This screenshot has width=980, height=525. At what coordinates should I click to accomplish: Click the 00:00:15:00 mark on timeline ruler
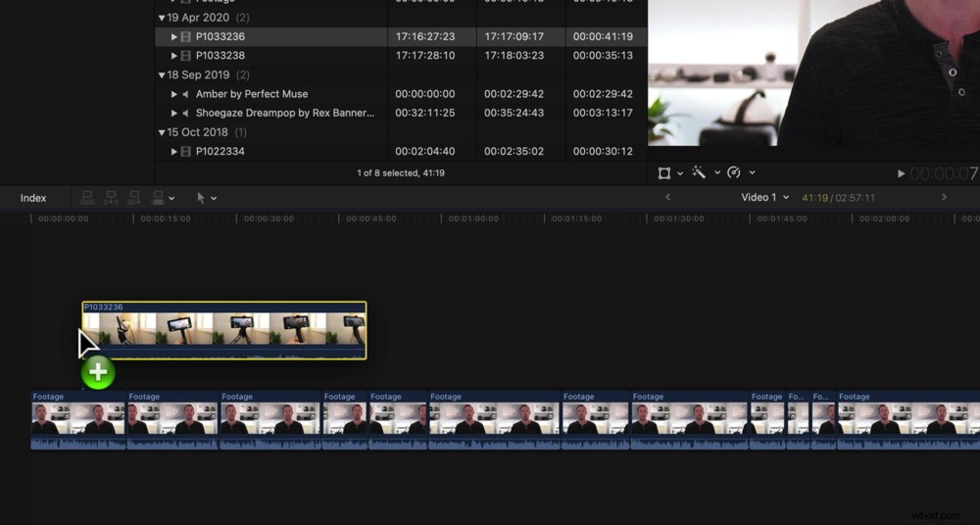click(166, 219)
